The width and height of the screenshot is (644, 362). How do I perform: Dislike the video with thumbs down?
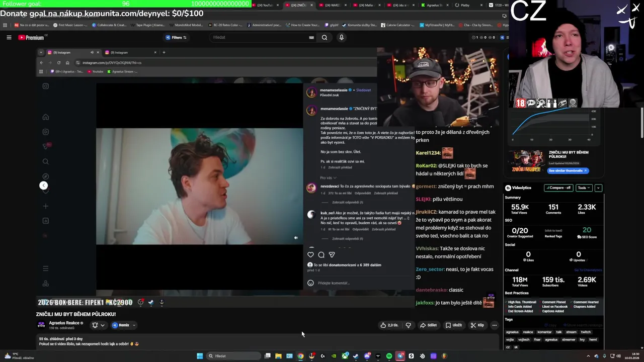point(408,325)
